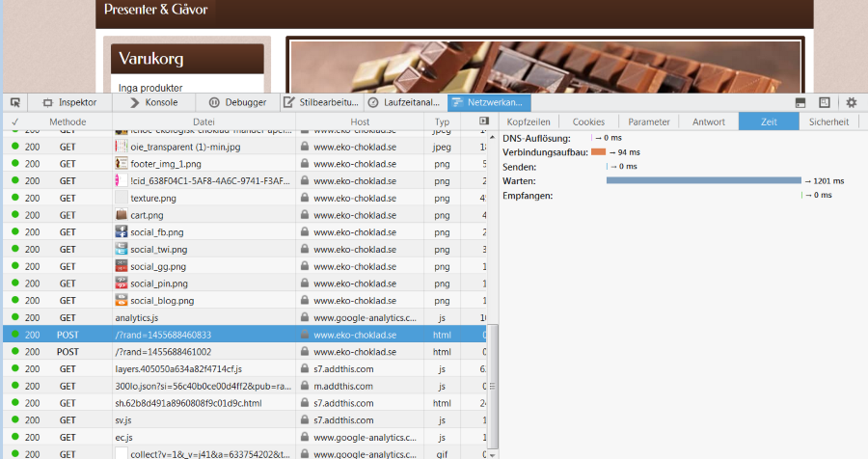868x459 pixels.
Task: Select the Netzwerkanalyse tab
Action: coord(489,102)
